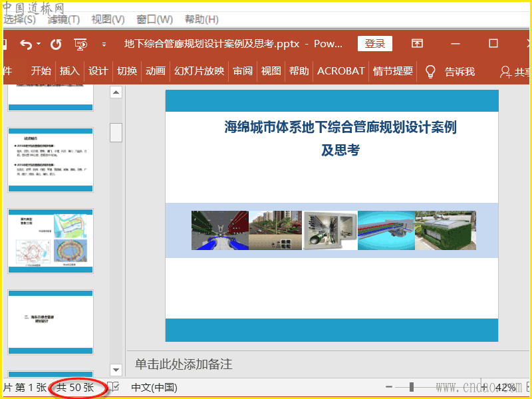Open background window 滤镜(T) menu

(x=63, y=19)
